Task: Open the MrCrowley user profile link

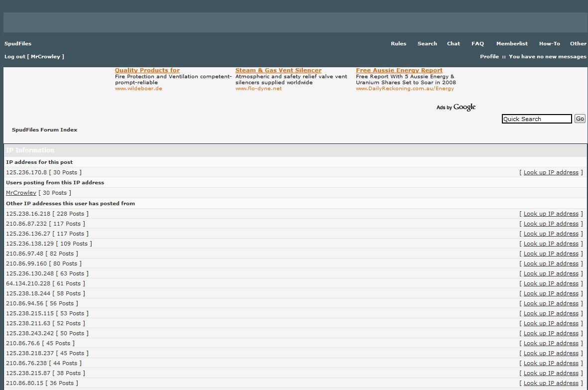Action: click(x=21, y=193)
